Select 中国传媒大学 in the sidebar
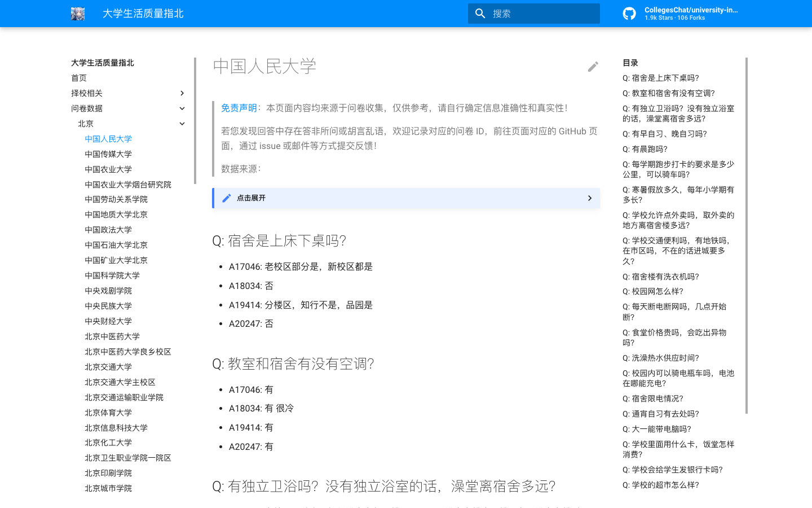Viewport: 812px width, 508px height. click(x=108, y=154)
